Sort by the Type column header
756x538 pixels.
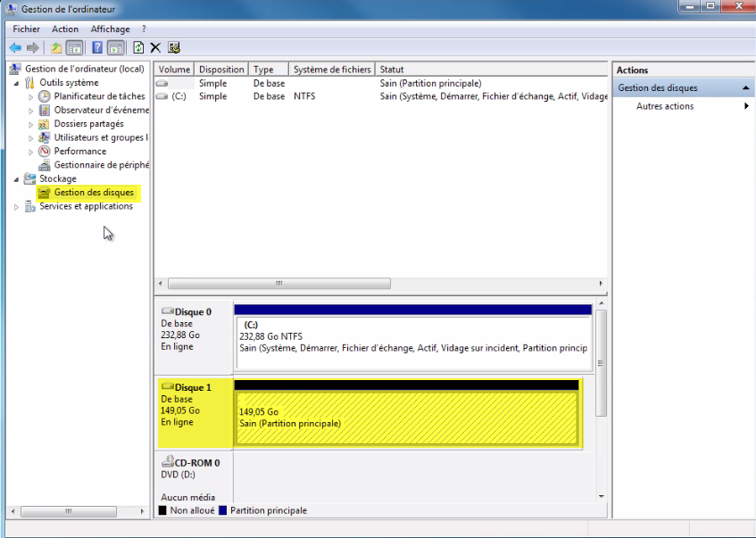(269, 70)
